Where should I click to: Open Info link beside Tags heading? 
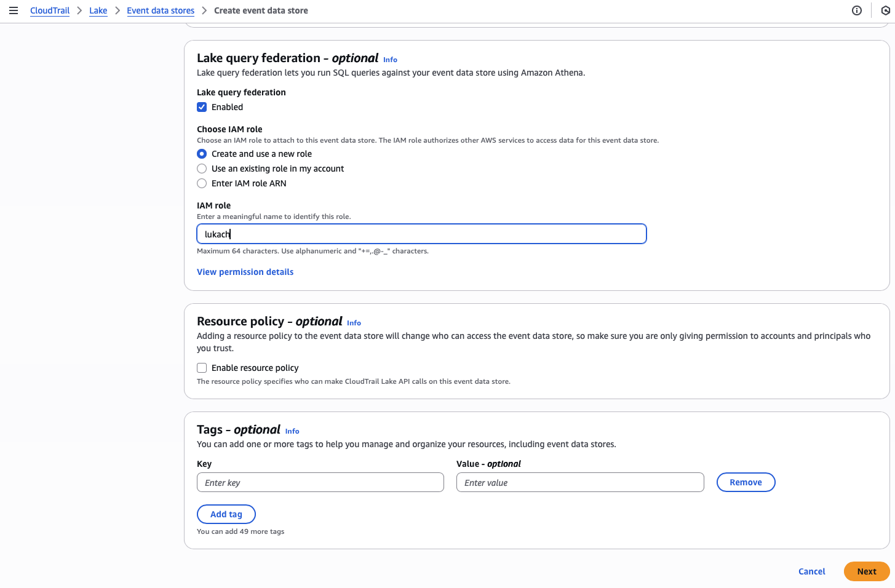coord(292,431)
